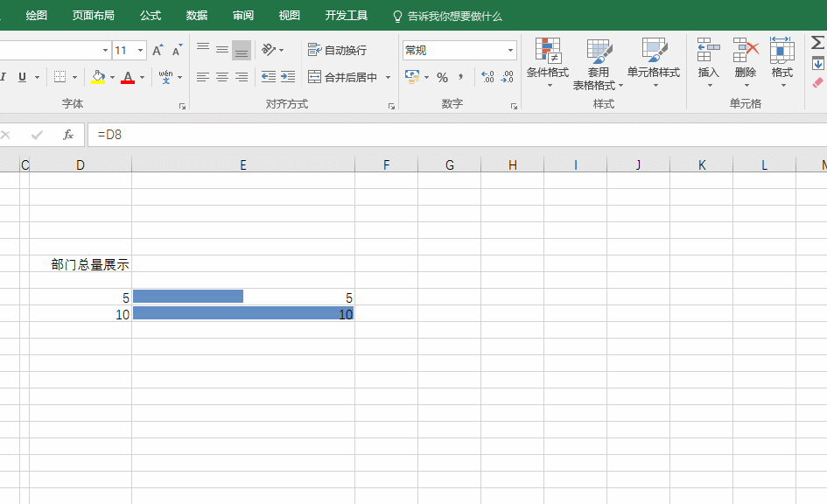Open the 常规 number format dropdown
The image size is (827, 504).
(510, 51)
